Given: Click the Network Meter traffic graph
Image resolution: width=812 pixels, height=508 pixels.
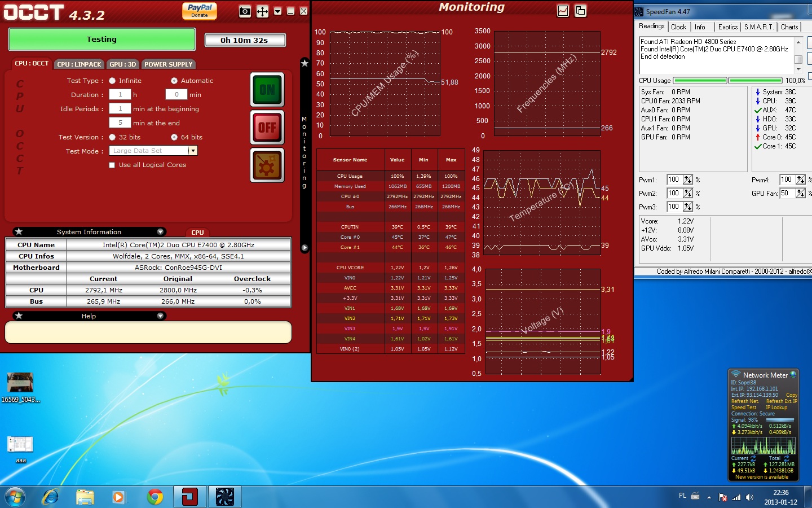Looking at the screenshot, I should (764, 445).
